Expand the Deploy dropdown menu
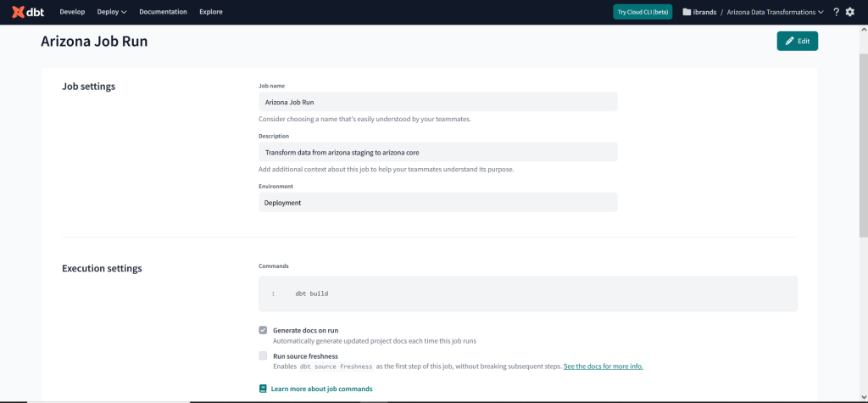The image size is (868, 403). coord(112,12)
